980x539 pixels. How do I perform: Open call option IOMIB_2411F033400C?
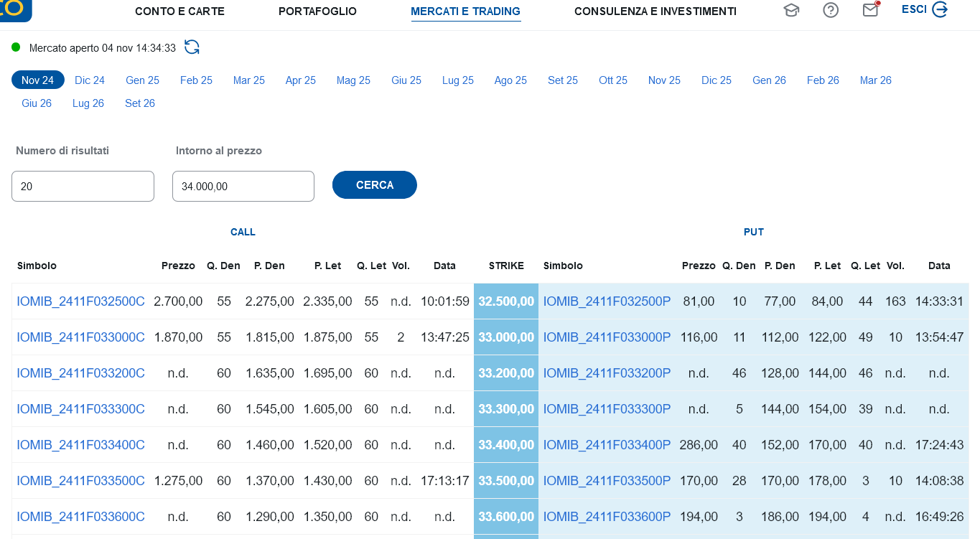[x=81, y=445]
